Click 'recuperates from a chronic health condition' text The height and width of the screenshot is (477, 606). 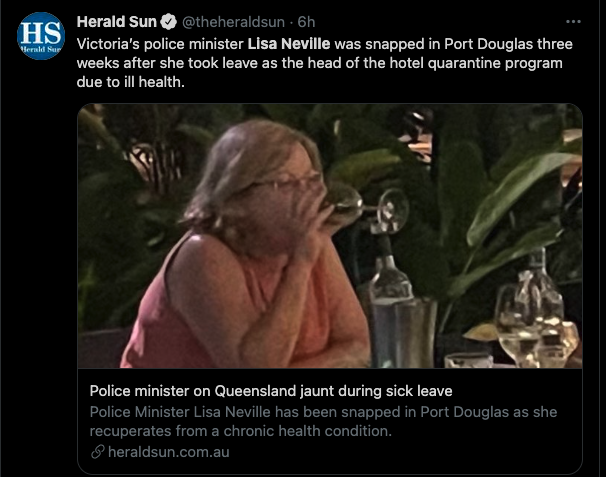tap(241, 431)
